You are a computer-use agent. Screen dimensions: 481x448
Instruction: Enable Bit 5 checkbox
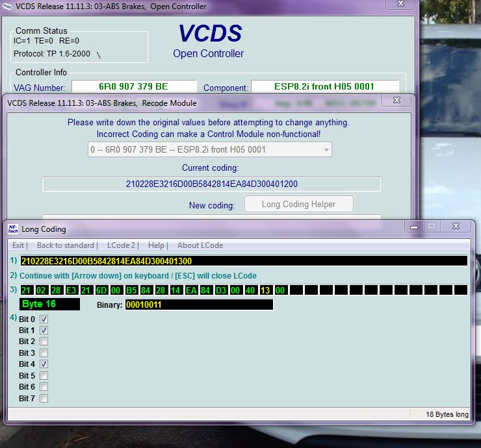(x=44, y=376)
